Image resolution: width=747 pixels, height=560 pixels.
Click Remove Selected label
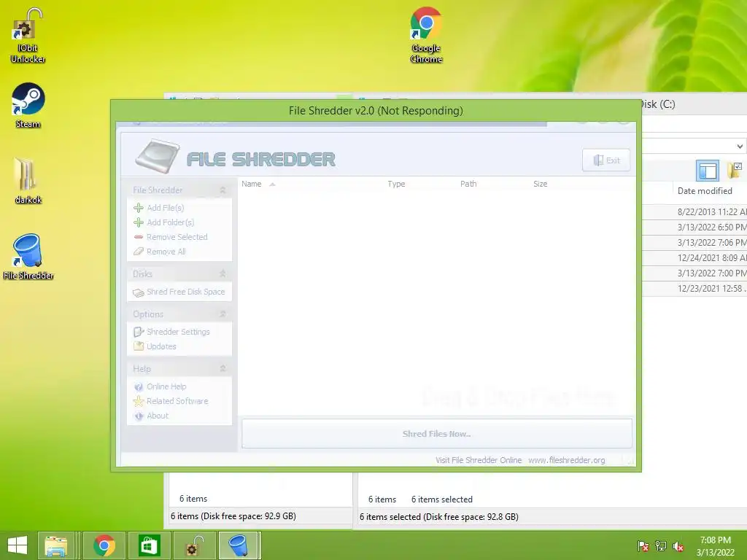pyautogui.click(x=177, y=237)
